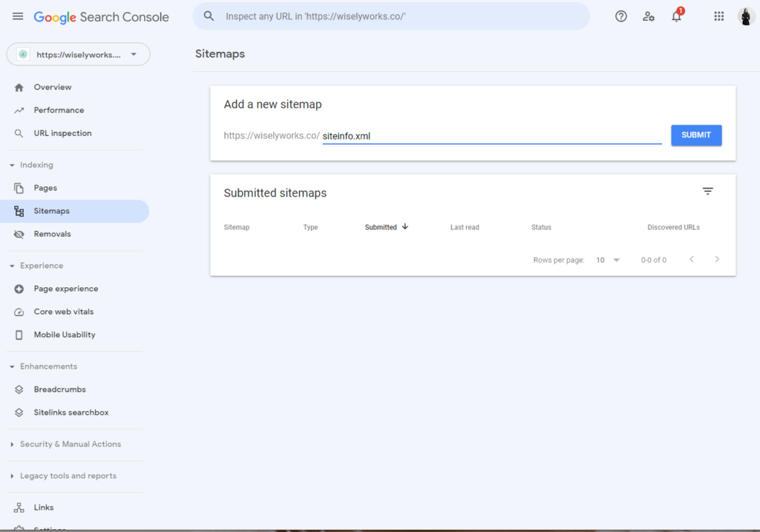This screenshot has width=760, height=532.
Task: Collapse the Enhancements section
Action: 12,367
